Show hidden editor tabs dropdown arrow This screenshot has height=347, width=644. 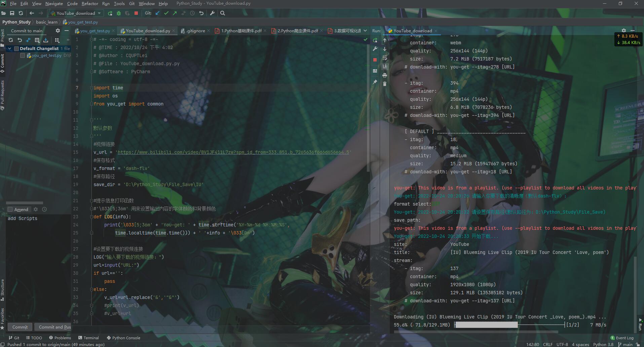(x=365, y=31)
